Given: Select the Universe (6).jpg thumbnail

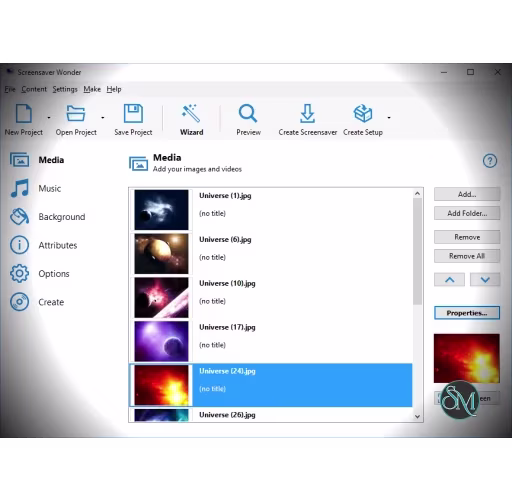Looking at the screenshot, I should click(x=161, y=254).
